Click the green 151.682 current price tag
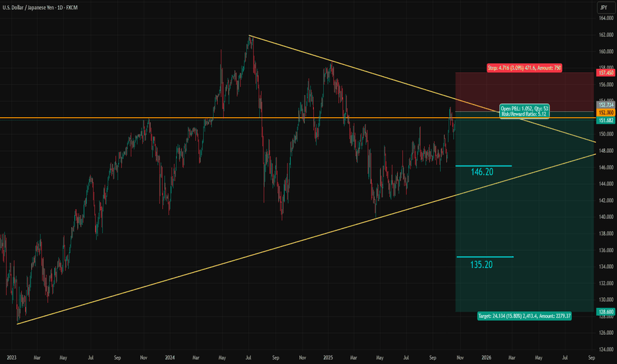The image size is (617, 364). tap(606, 120)
